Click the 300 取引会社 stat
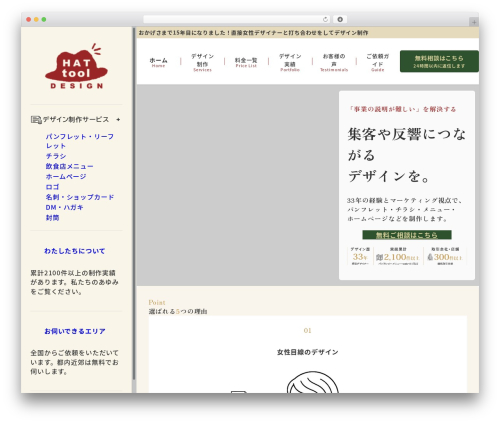This screenshot has width=500, height=423. coord(445,256)
